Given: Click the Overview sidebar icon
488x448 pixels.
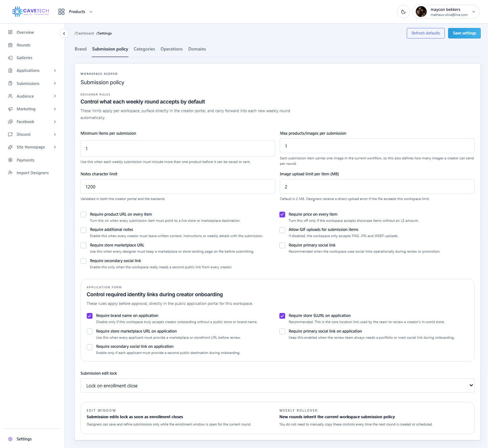Looking at the screenshot, I should click(x=10, y=32).
